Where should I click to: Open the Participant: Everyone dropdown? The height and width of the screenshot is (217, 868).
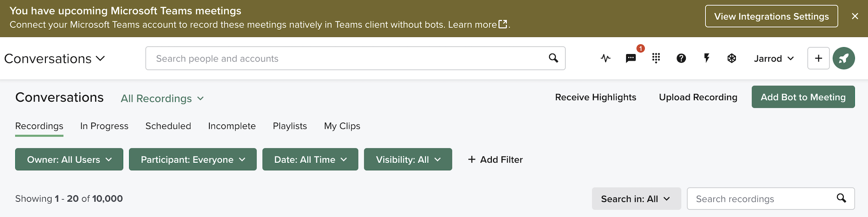[193, 160]
